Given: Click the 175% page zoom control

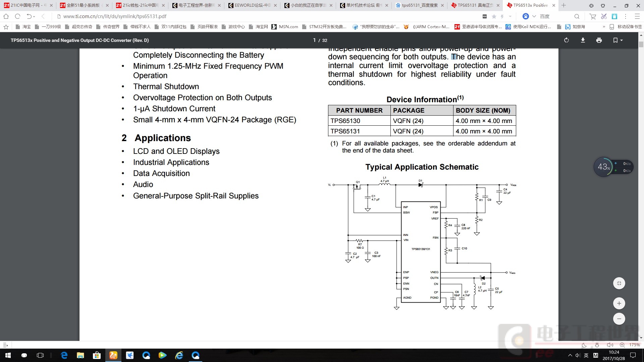Looking at the screenshot, I should pos(630,345).
